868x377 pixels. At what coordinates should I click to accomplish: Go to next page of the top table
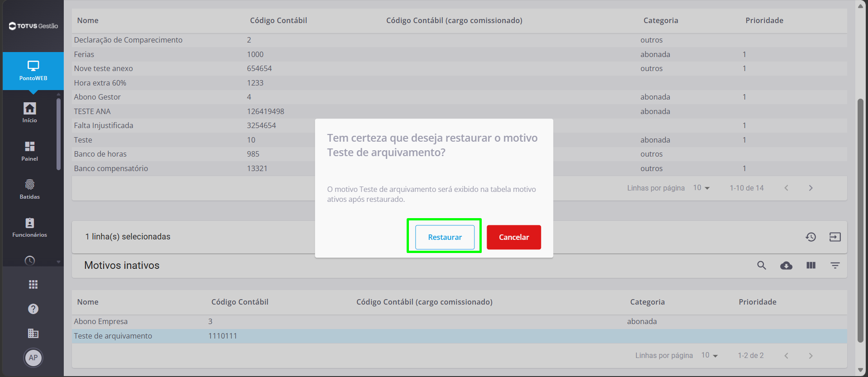click(811, 188)
